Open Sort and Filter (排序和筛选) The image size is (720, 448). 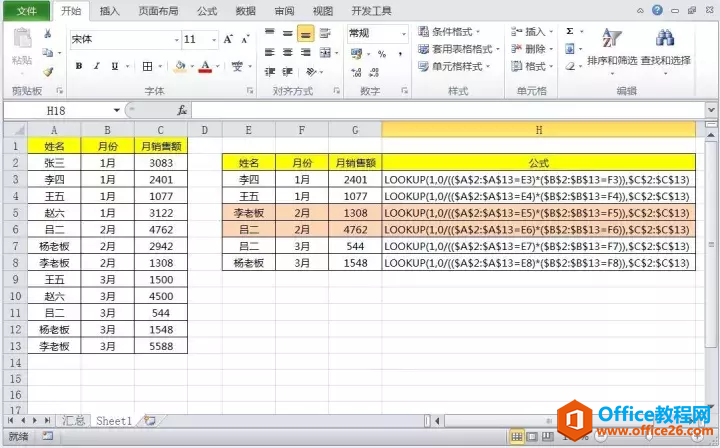coord(612,50)
